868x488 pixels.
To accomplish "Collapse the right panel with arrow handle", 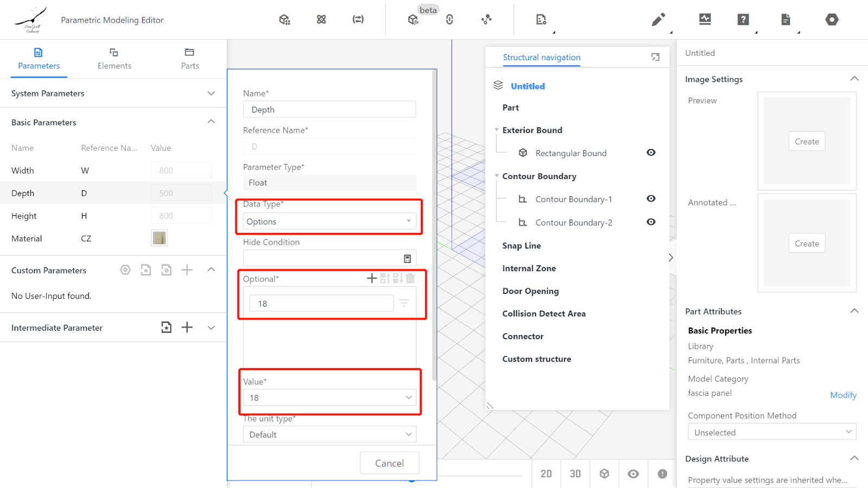I will 671,258.
